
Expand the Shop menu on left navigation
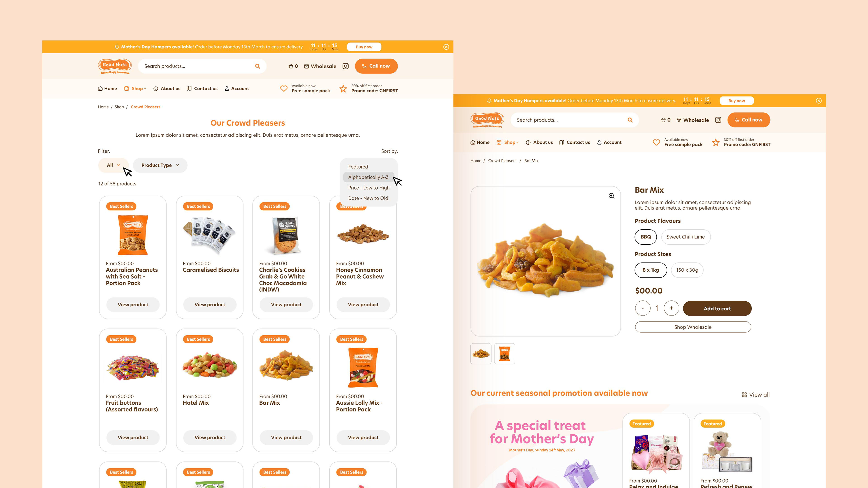(x=135, y=89)
